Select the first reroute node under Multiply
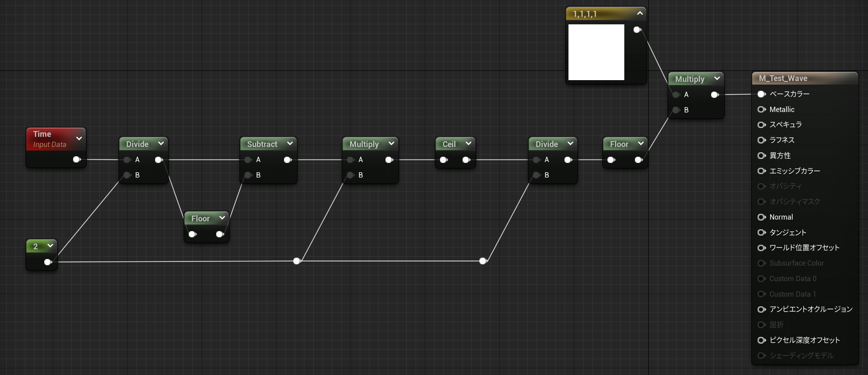The height and width of the screenshot is (375, 868). (297, 261)
